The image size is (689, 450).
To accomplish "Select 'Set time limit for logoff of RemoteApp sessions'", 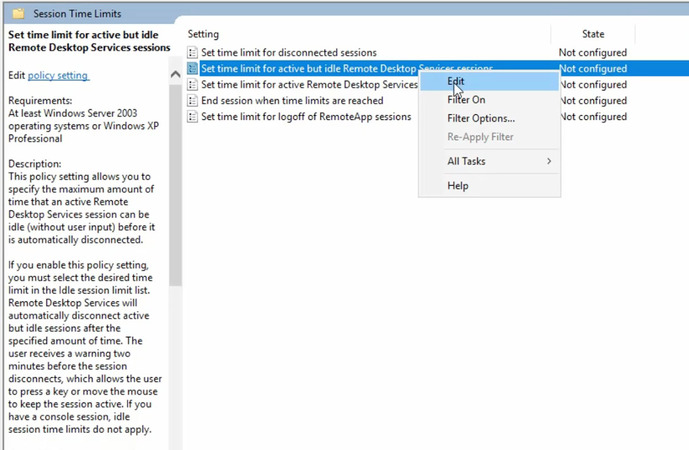I will click(x=305, y=117).
